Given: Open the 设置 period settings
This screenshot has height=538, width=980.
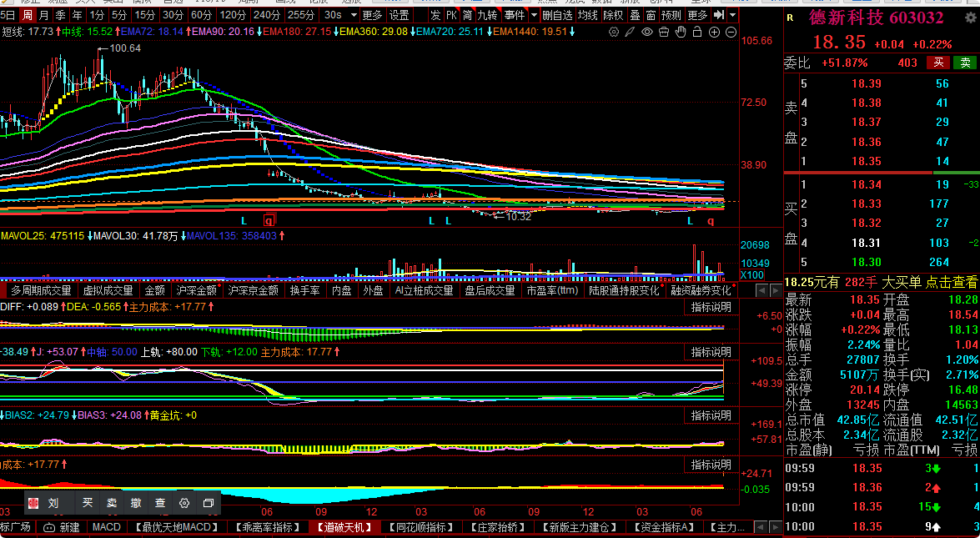Looking at the screenshot, I should click(399, 14).
